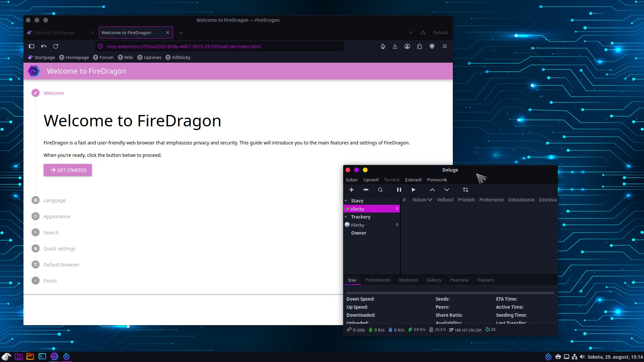Open the Garuda launcher eagle icon in taskbar
The height and width of the screenshot is (362, 644).
[x=6, y=356]
